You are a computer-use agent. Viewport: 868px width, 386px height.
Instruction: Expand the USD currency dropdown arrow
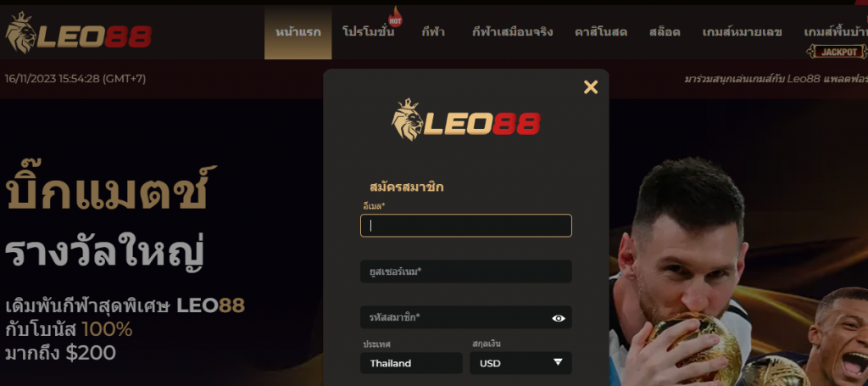pyautogui.click(x=558, y=362)
